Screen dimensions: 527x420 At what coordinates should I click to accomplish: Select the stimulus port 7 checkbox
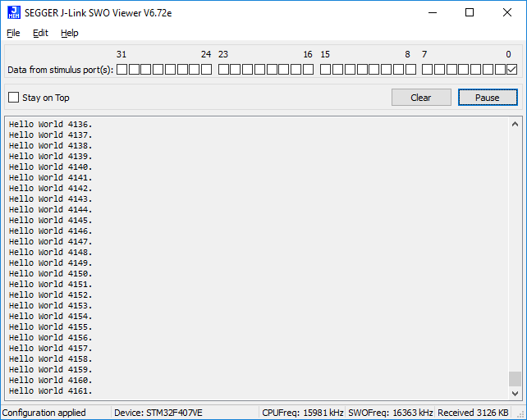427,70
